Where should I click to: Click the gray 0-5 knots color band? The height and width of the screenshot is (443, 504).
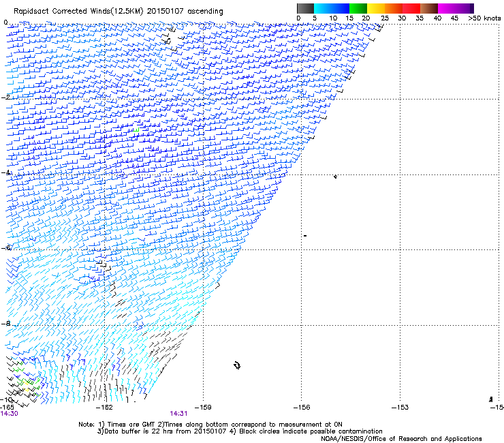point(305,8)
